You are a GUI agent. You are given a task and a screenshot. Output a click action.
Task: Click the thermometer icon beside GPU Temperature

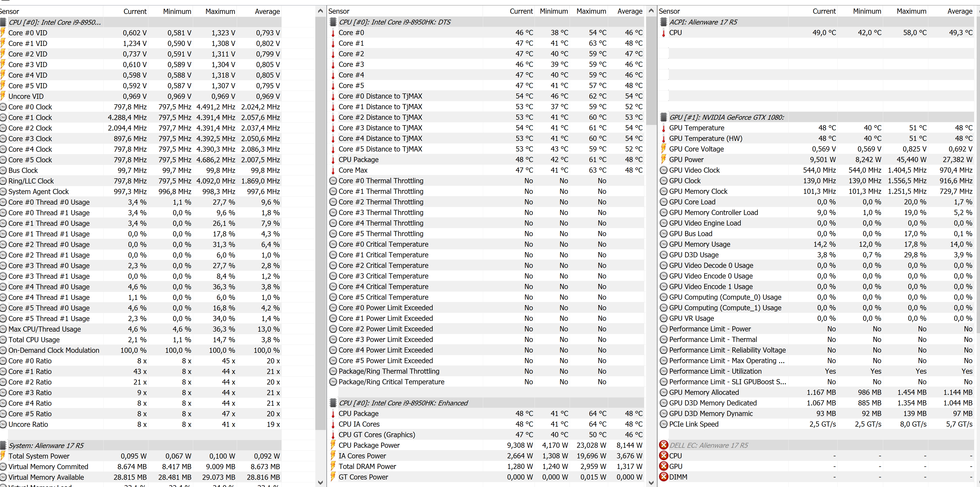[x=663, y=128]
